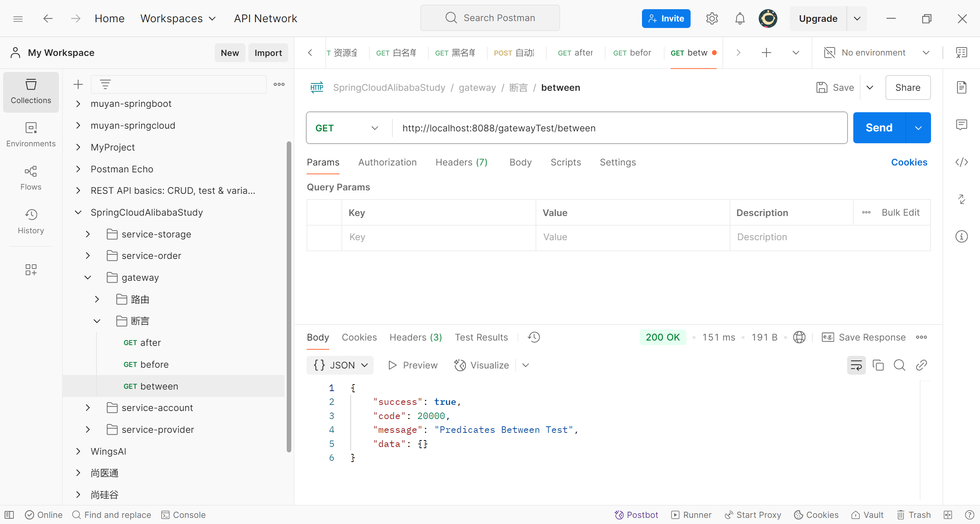Toggle word wrap in response viewer

(856, 365)
